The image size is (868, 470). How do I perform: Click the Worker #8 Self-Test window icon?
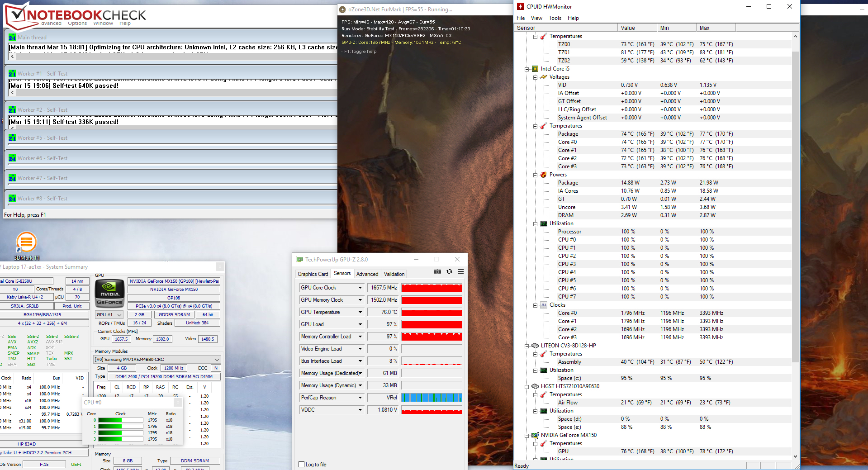coord(12,198)
